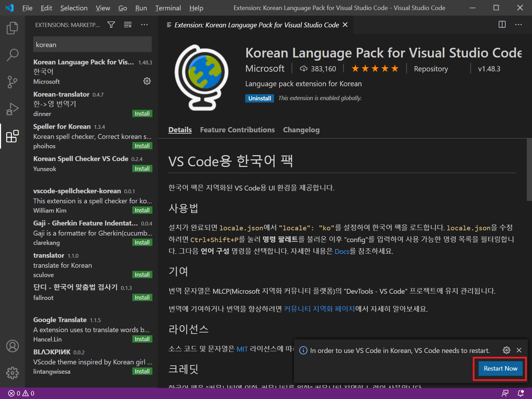Open the community localization page link
The image size is (532, 399).
click(319, 309)
